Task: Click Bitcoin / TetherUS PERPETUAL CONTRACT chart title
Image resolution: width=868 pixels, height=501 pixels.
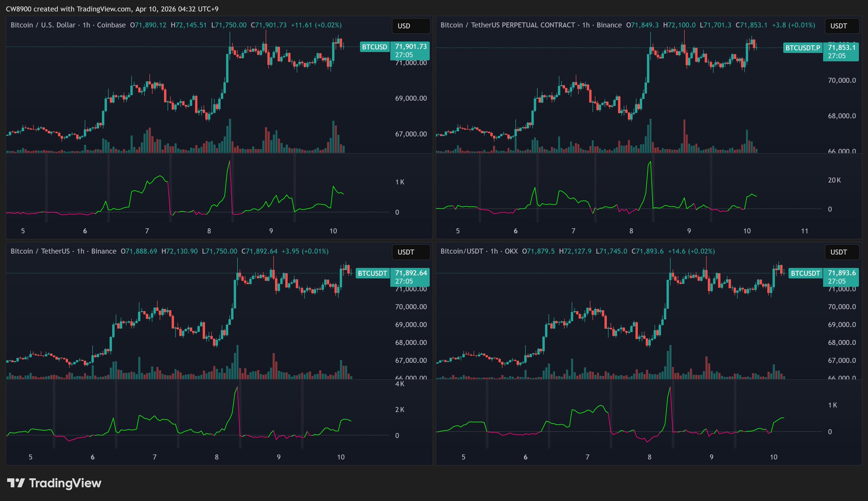Action: coord(507,25)
